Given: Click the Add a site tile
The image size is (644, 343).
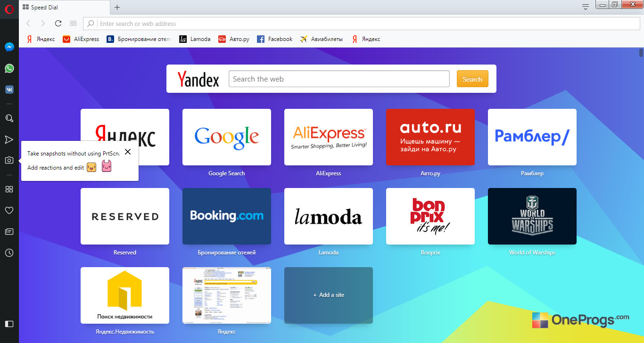Looking at the screenshot, I should (329, 295).
